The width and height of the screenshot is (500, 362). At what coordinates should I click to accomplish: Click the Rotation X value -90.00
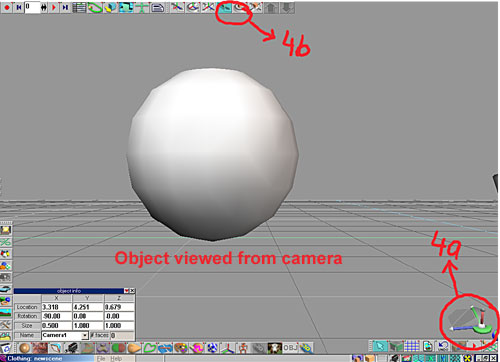coord(56,316)
